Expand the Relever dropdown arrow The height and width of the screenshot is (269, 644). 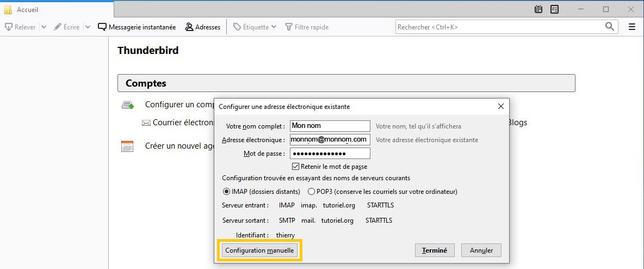44,27
